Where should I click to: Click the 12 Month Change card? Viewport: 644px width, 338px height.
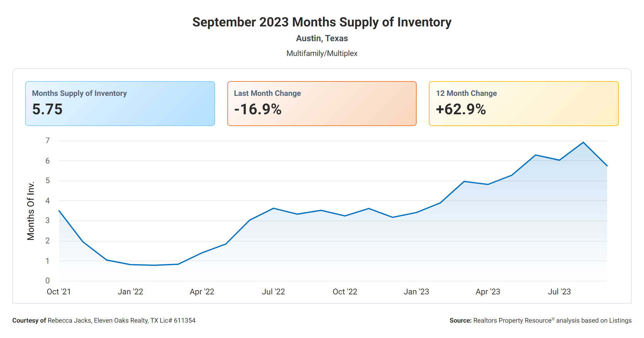tap(524, 103)
